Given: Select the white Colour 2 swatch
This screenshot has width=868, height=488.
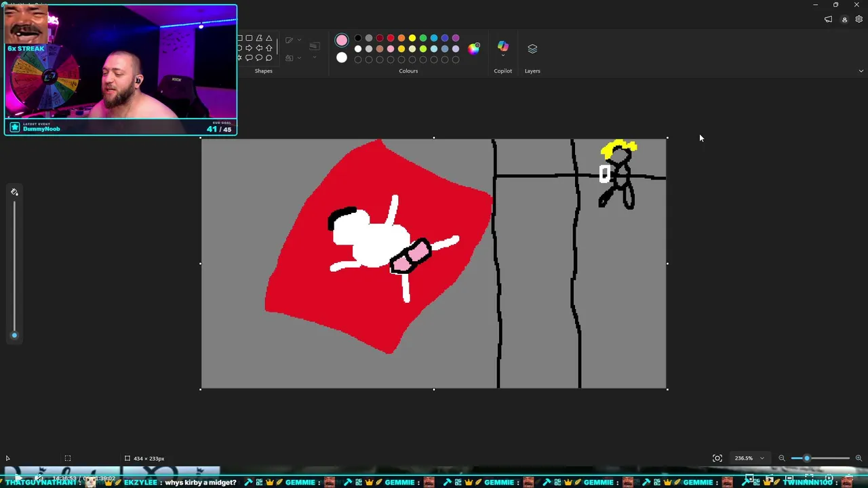Looking at the screenshot, I should click(342, 58).
